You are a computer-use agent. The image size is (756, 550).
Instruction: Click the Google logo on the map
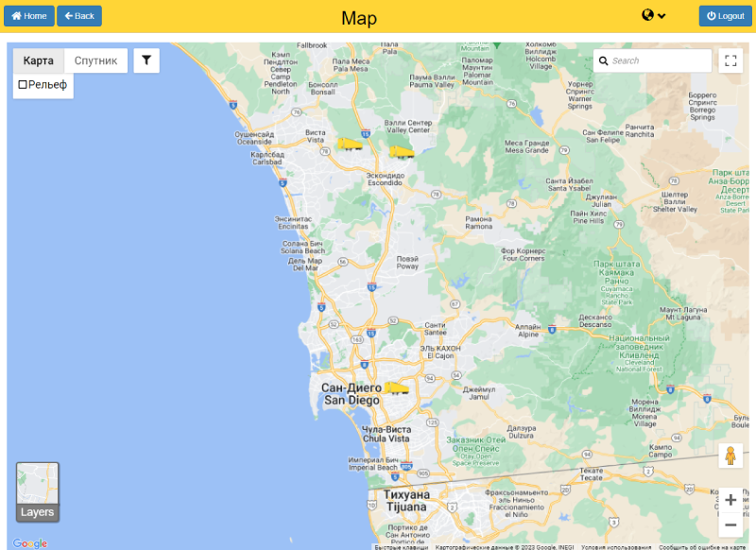coord(30,543)
